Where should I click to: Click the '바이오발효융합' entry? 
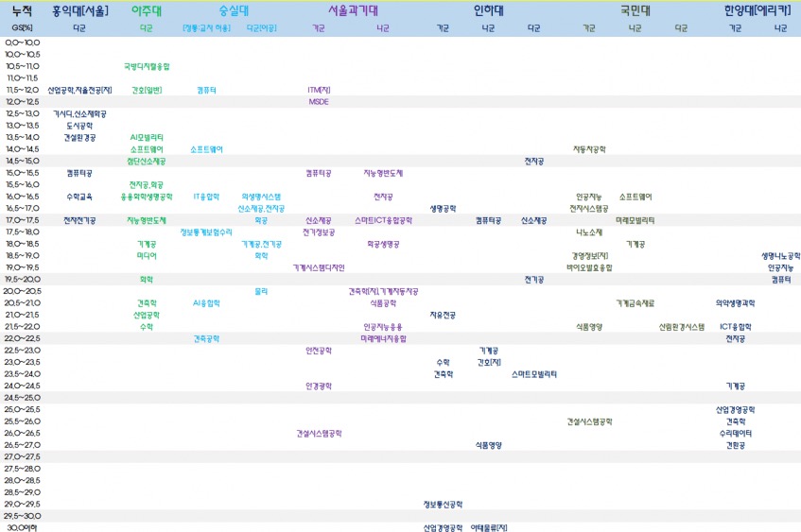click(x=589, y=267)
